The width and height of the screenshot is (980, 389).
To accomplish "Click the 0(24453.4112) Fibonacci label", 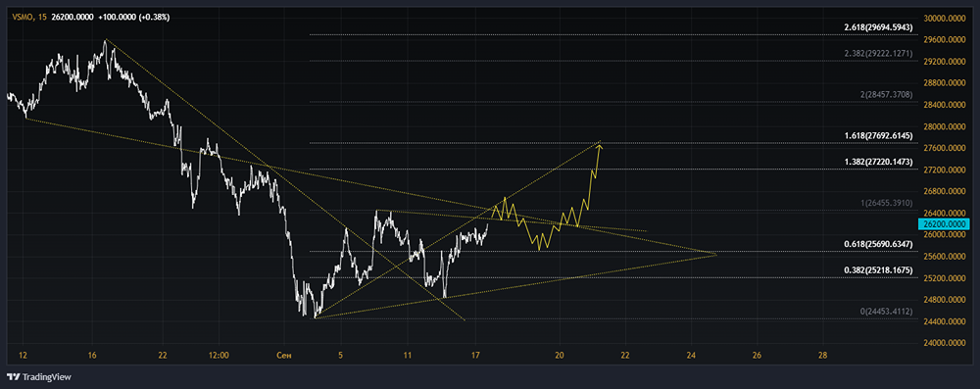I will 886,311.
